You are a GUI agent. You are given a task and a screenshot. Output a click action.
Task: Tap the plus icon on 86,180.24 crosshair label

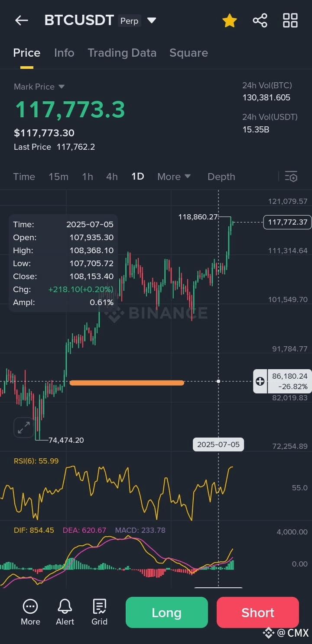coord(260,381)
